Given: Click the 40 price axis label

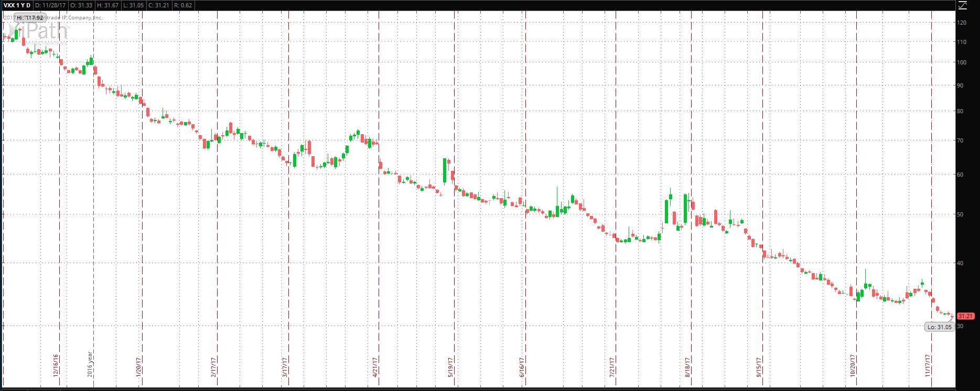Looking at the screenshot, I should (961, 263).
